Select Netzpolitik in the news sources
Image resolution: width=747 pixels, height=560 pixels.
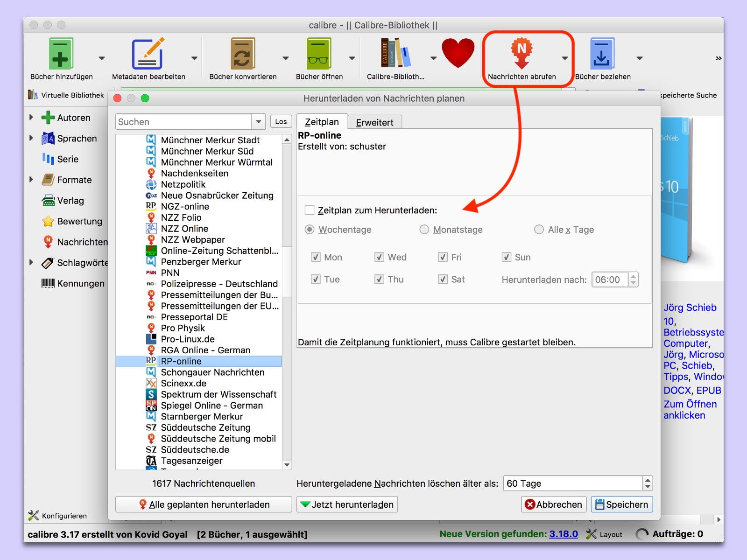(x=183, y=184)
